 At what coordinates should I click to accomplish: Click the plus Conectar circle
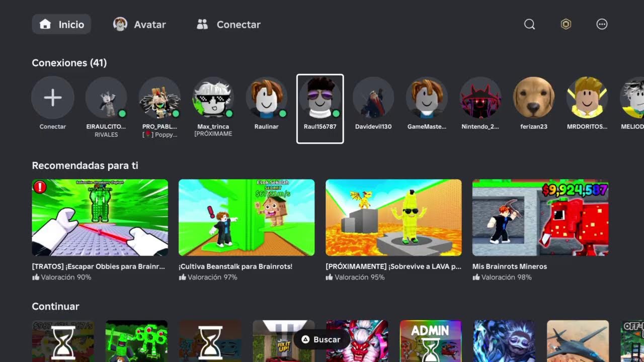click(53, 98)
